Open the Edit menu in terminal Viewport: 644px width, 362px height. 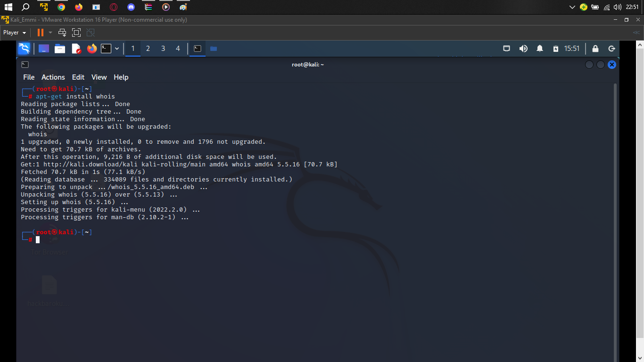click(78, 77)
